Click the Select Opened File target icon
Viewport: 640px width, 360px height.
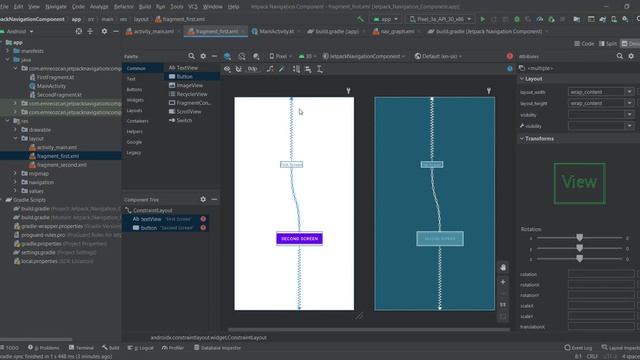79,31
